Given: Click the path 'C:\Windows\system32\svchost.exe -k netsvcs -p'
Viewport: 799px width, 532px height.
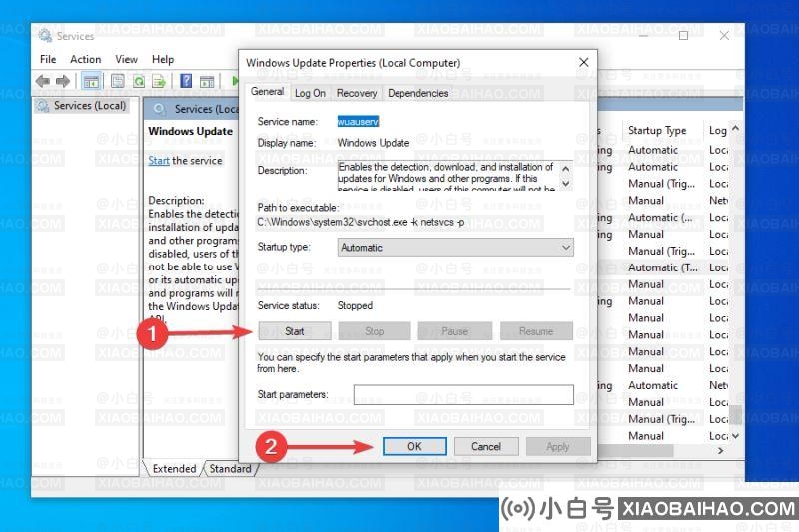Looking at the screenshot, I should coord(361,222).
